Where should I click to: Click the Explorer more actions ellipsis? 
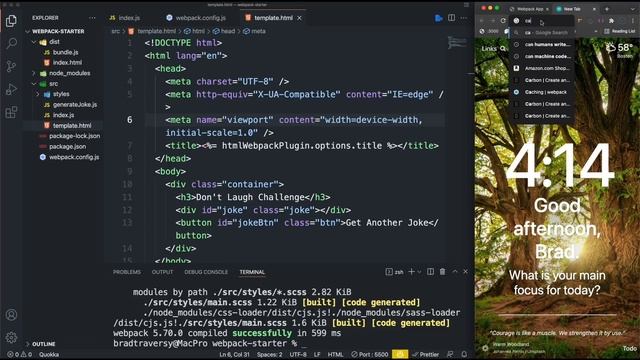pyautogui.click(x=92, y=18)
